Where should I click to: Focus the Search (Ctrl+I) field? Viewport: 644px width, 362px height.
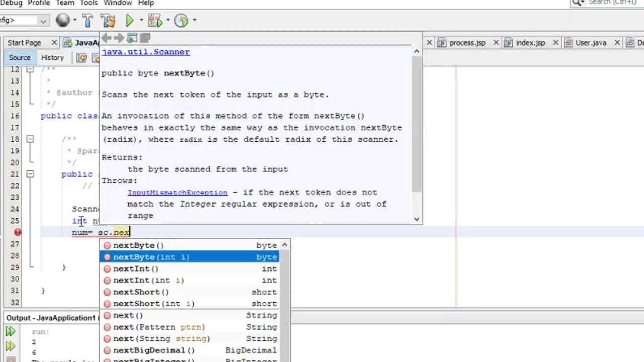pyautogui.click(x=616, y=3)
